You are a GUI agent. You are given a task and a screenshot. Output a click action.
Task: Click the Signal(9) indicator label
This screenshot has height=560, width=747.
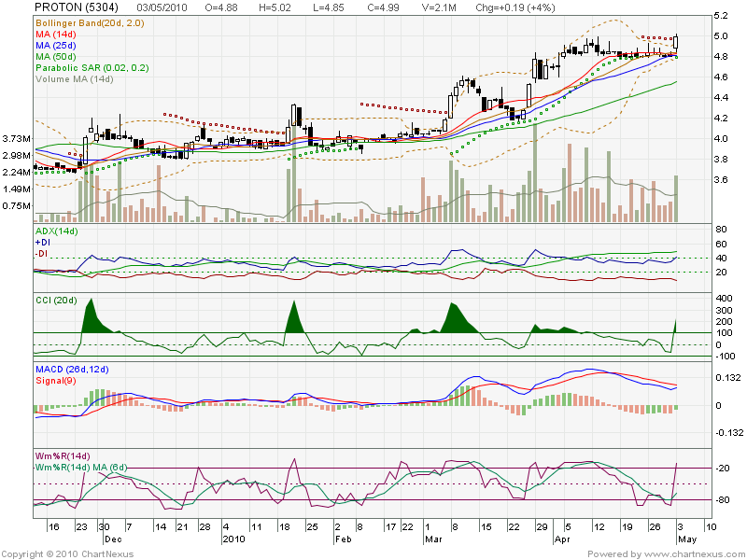coord(56,381)
